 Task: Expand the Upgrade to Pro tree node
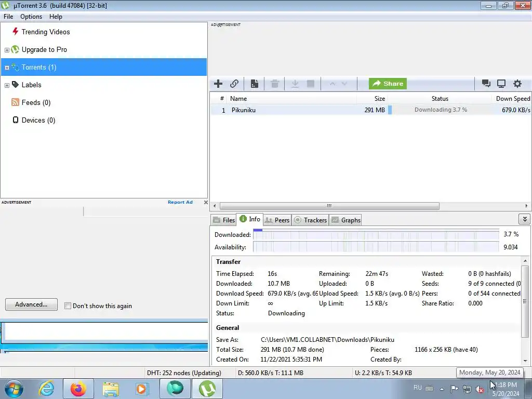(7, 50)
